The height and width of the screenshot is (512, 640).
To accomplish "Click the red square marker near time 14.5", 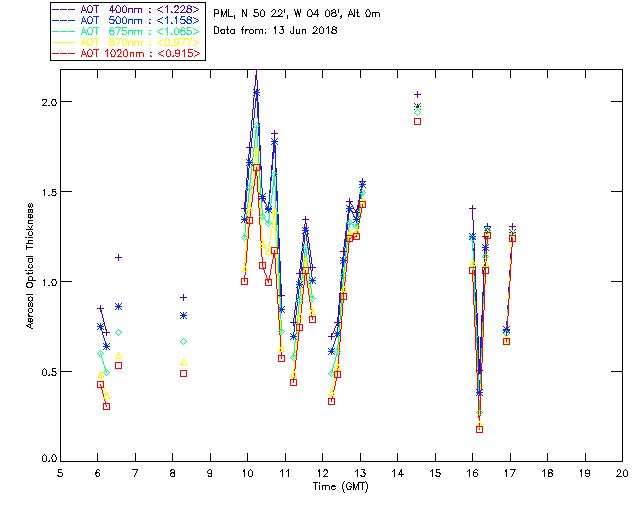I will pos(418,121).
